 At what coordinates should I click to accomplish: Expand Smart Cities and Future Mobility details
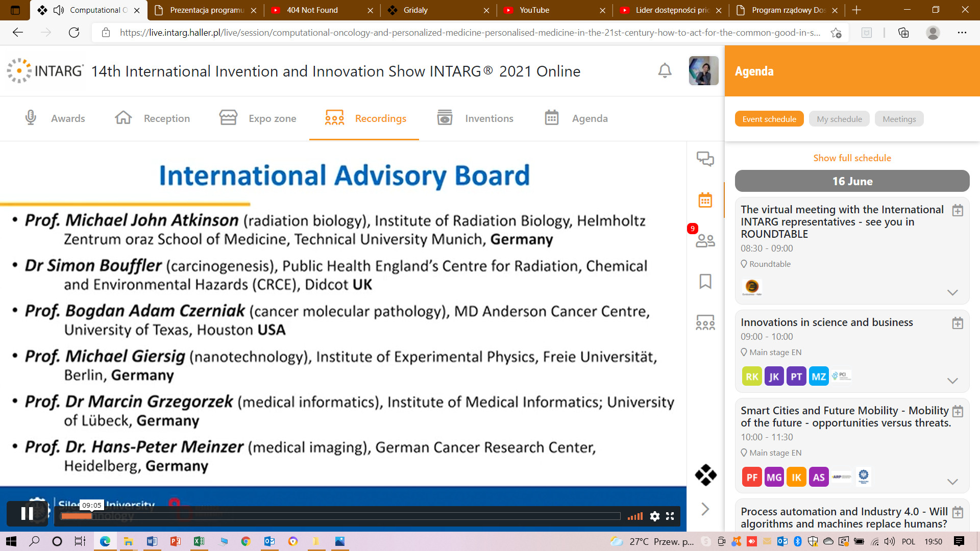(x=952, y=482)
